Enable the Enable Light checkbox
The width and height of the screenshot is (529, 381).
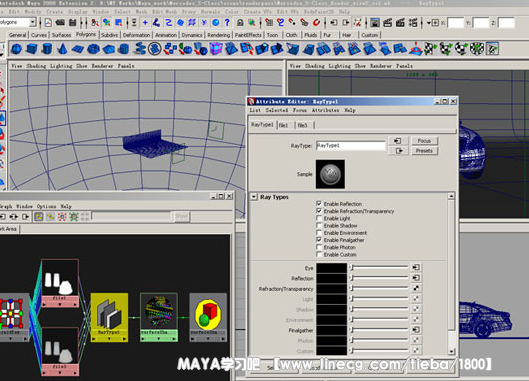(x=319, y=218)
